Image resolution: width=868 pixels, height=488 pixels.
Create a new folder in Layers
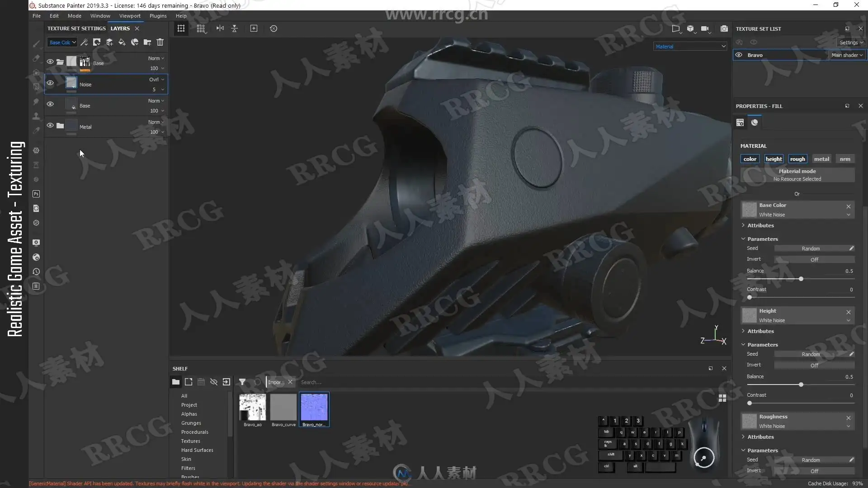(x=147, y=42)
